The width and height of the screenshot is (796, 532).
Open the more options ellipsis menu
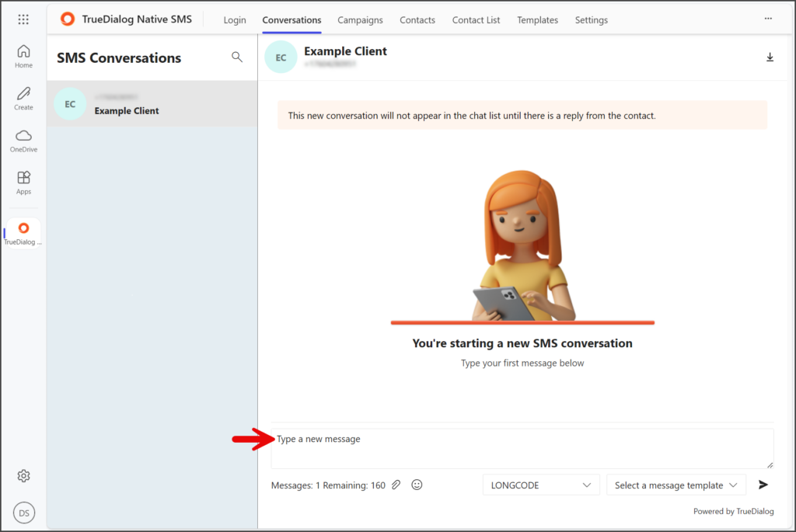point(768,19)
